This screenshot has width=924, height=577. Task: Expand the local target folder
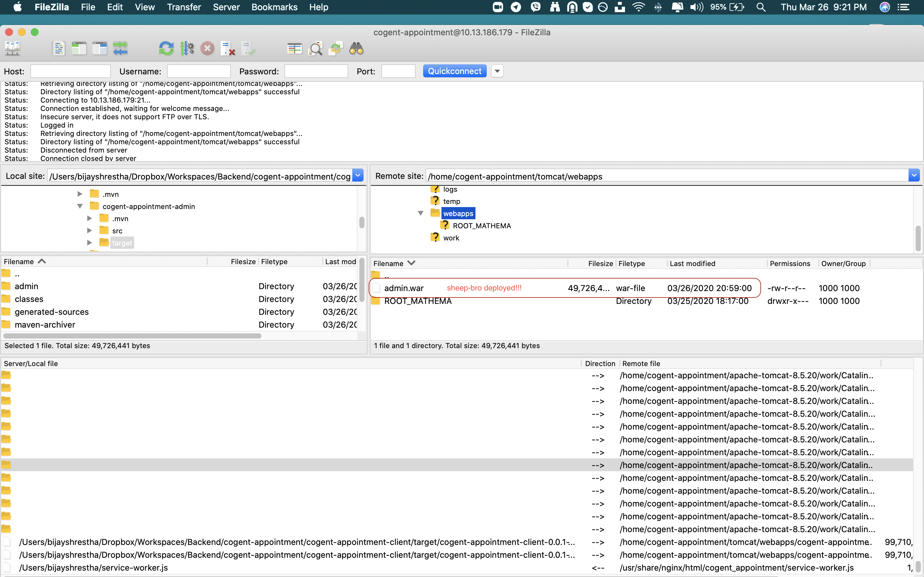point(89,243)
